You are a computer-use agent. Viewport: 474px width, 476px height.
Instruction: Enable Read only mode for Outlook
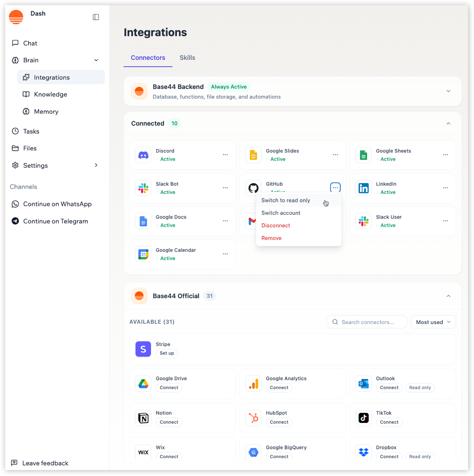coord(420,387)
